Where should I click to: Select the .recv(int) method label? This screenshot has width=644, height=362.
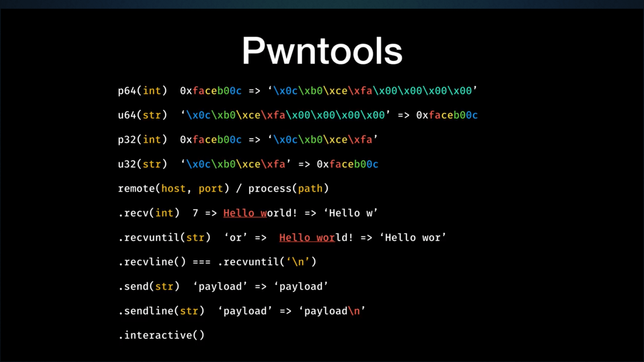149,213
